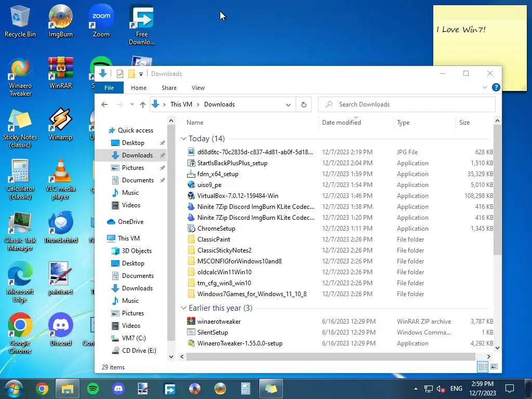Screen dimensions: 532x399
Task: Open WinRAR desktop icon
Action: 60,73
